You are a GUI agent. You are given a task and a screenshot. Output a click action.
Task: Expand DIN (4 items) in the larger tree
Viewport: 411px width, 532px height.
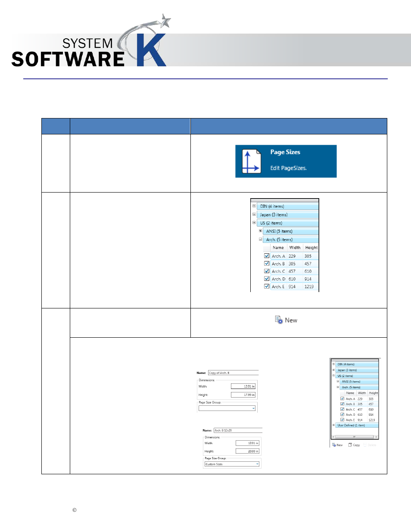[254, 206]
